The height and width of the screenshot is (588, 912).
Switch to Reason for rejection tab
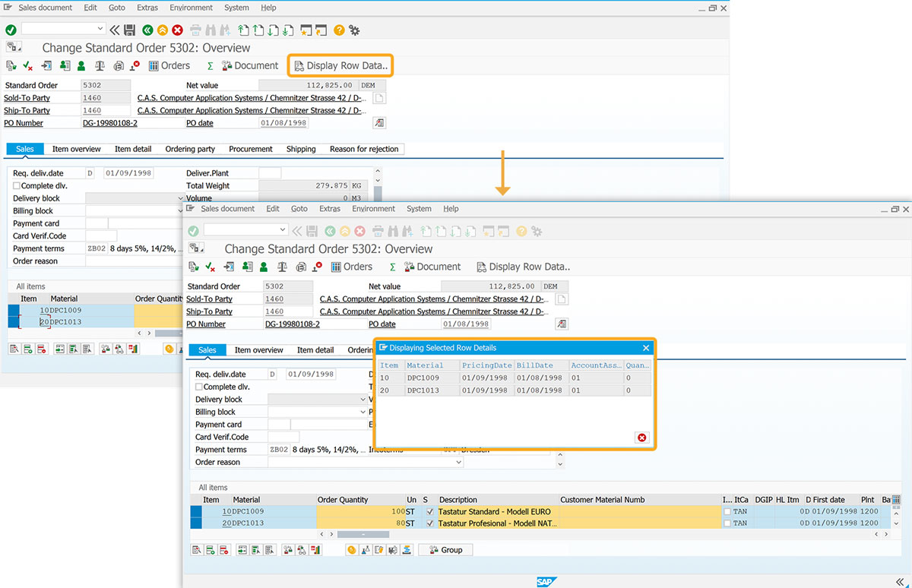(x=364, y=149)
